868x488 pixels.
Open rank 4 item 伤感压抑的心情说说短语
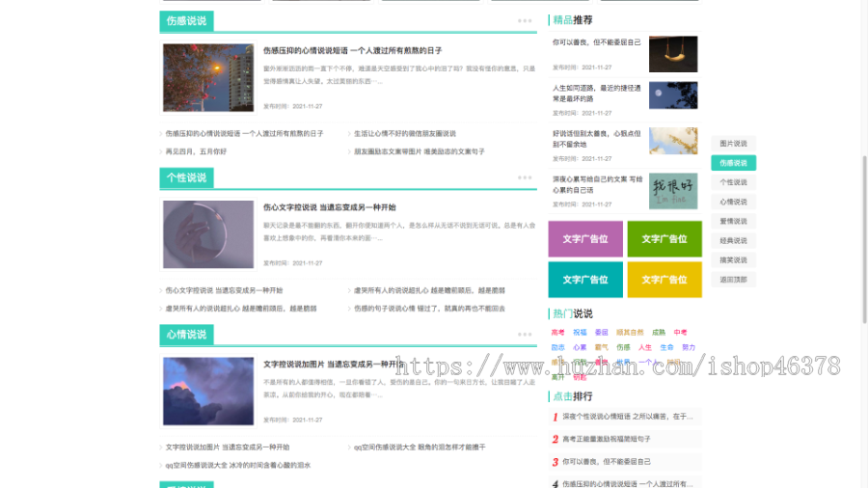coord(627,483)
